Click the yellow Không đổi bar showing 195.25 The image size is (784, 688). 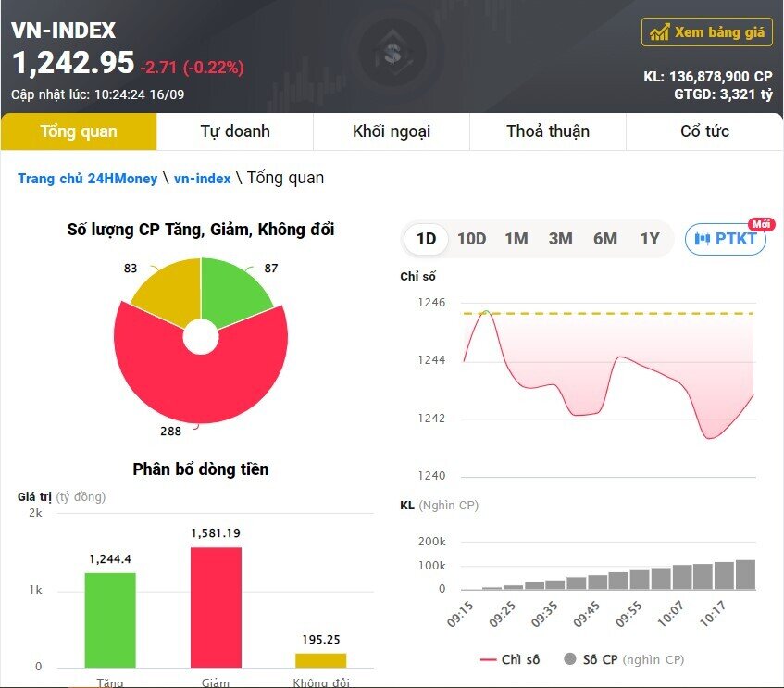point(321,660)
